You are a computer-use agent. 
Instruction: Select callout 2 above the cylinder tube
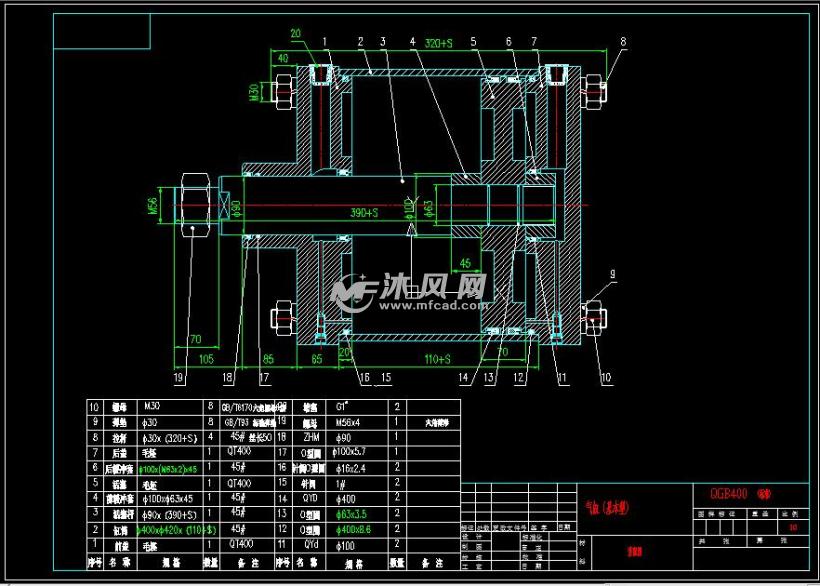360,41
